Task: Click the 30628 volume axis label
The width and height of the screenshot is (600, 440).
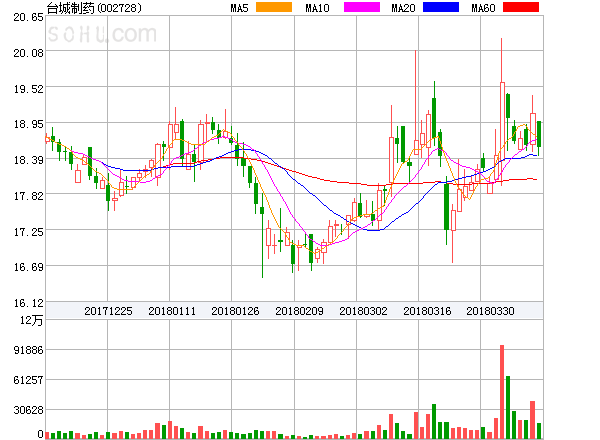Action: tap(28, 410)
